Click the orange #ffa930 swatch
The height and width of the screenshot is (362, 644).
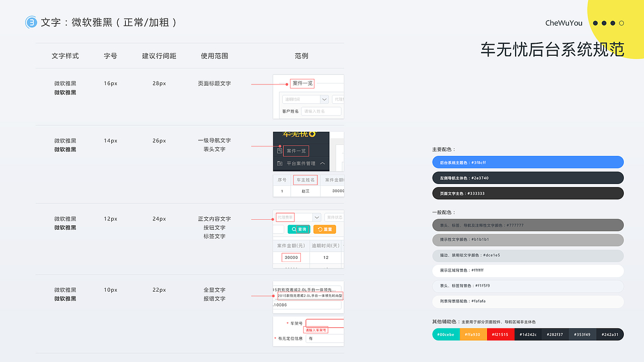[473, 334]
